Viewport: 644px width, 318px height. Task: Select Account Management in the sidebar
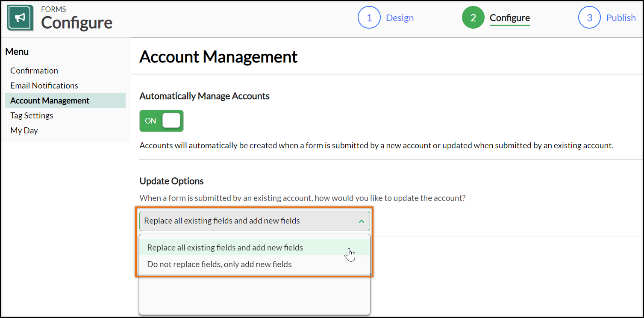coord(50,100)
